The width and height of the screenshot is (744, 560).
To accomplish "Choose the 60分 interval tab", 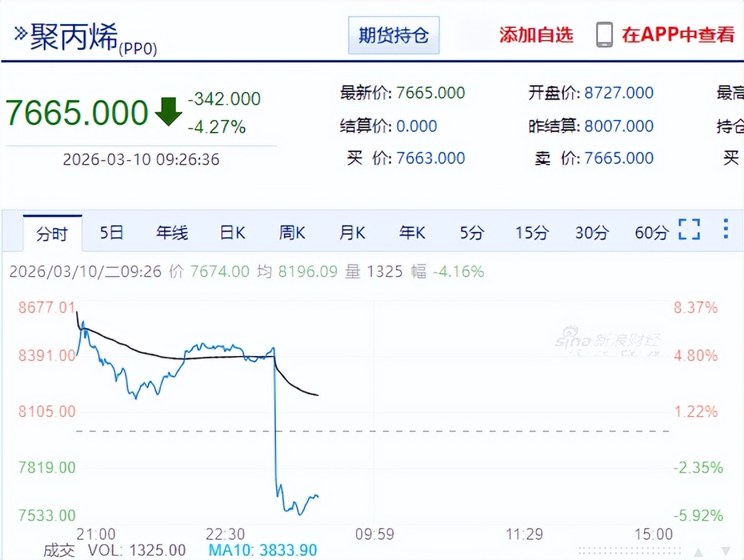I will (651, 233).
